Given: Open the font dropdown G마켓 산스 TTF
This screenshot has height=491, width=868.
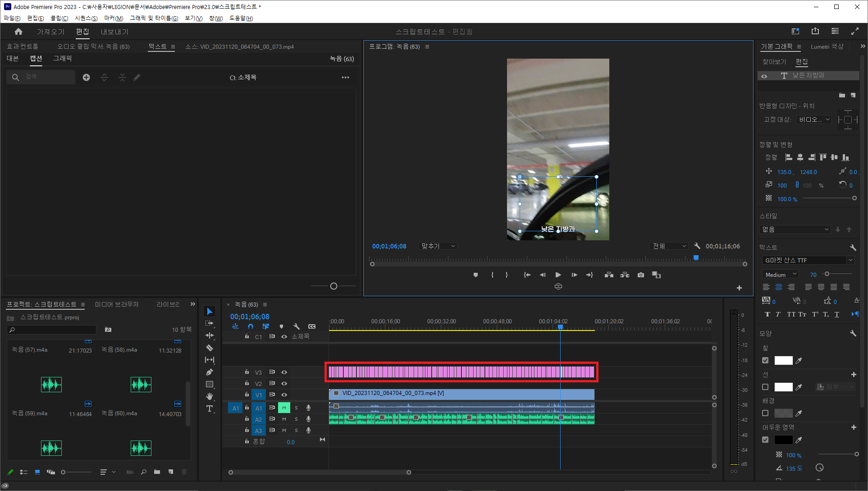Looking at the screenshot, I should [x=807, y=260].
